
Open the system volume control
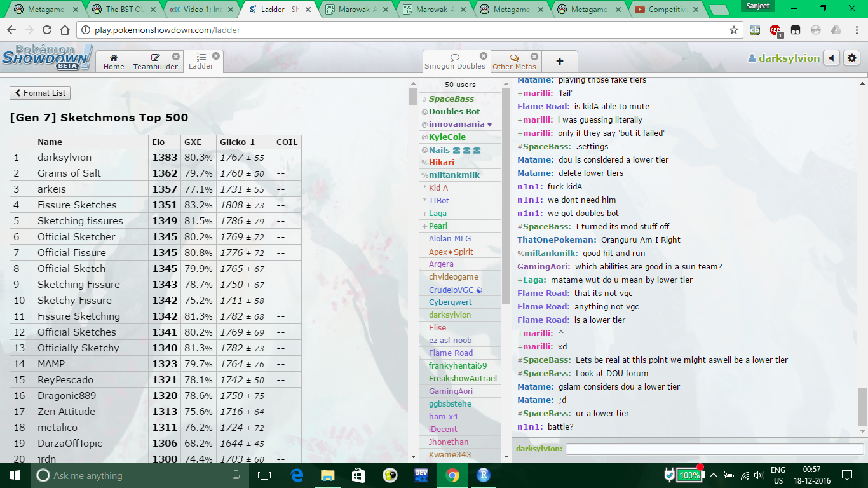point(759,475)
